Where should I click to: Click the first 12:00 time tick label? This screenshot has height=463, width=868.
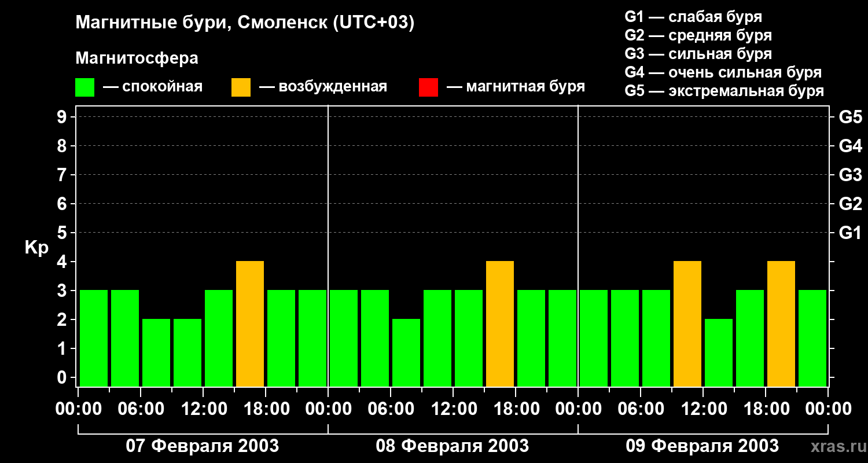(203, 409)
